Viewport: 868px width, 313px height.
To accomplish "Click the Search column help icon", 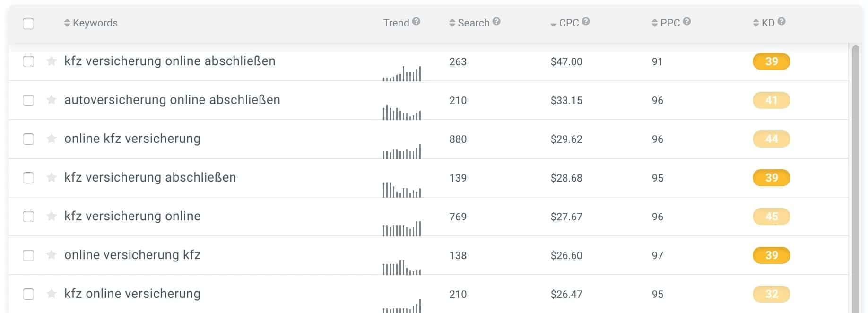I will [496, 21].
